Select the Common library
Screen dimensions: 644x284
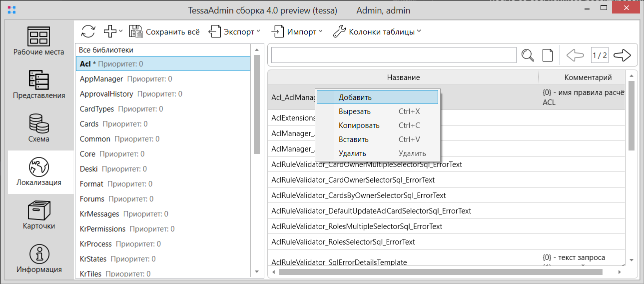coord(163,139)
